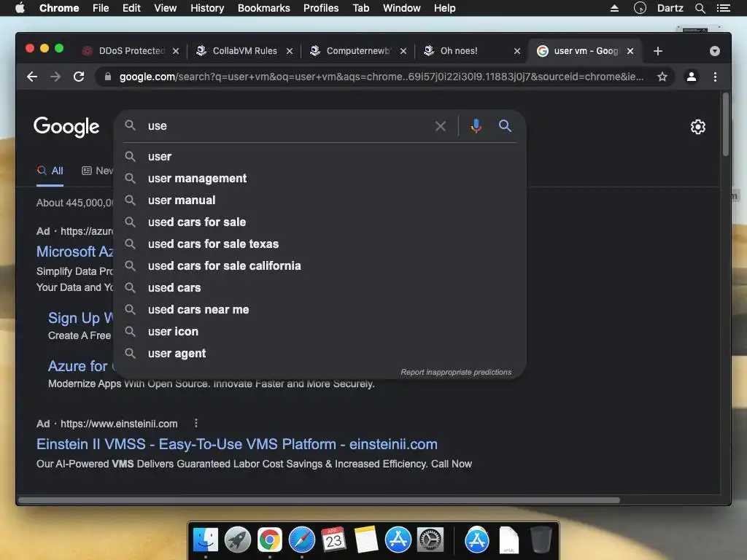Screen dimensions: 747x560
Task: Open the Apple menu
Action: (20, 8)
